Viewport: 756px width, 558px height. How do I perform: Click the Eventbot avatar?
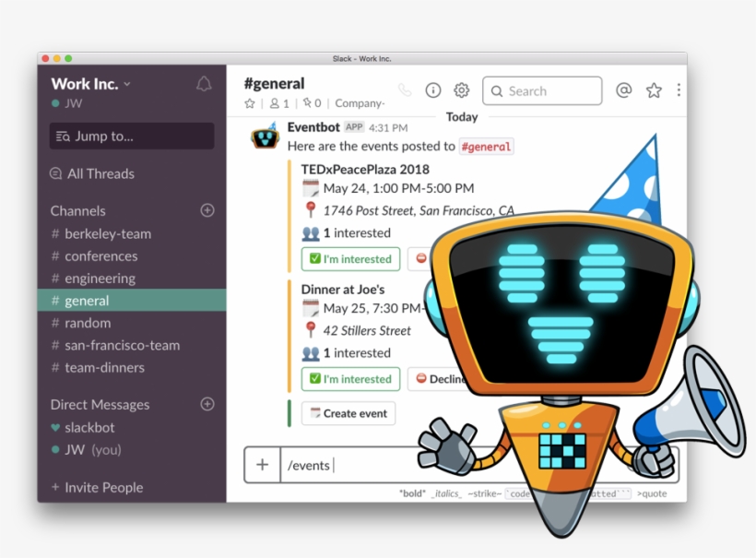[266, 136]
